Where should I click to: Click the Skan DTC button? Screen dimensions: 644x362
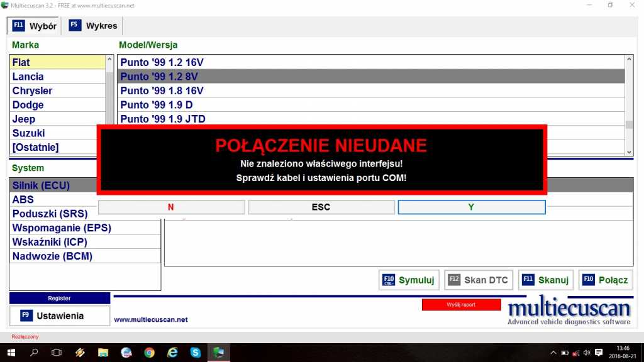(x=479, y=280)
